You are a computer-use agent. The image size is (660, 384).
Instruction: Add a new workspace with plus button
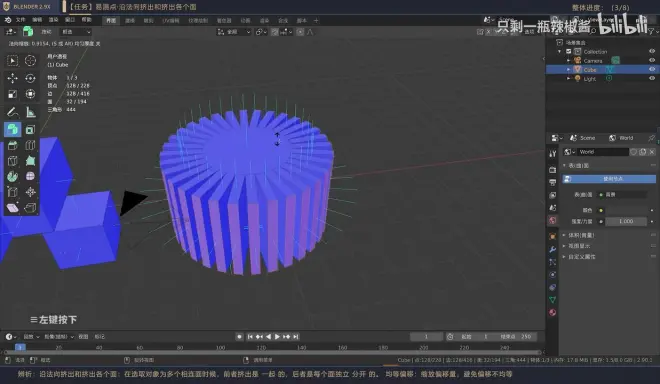click(x=316, y=21)
